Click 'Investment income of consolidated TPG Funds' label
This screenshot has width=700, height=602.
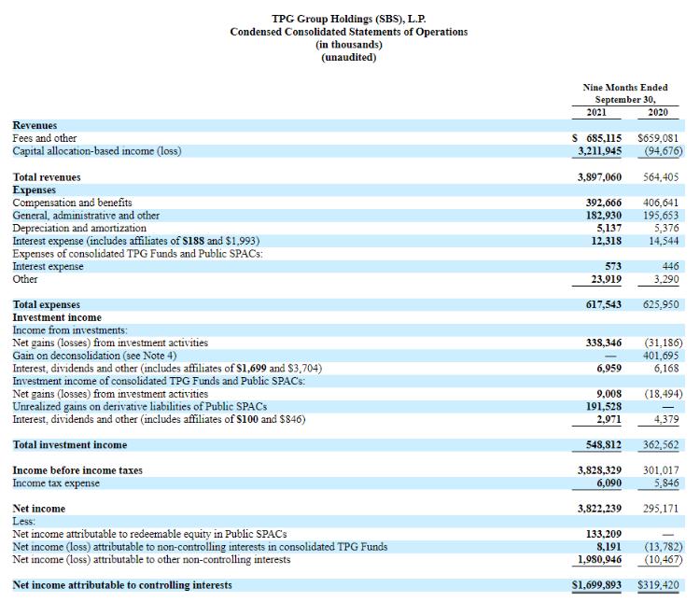coord(159,382)
